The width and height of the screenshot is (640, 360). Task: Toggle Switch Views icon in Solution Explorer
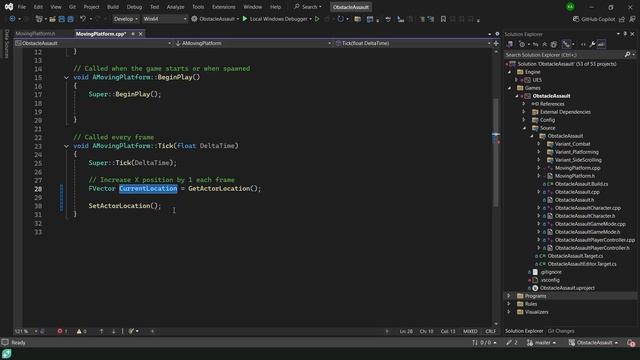point(510,44)
